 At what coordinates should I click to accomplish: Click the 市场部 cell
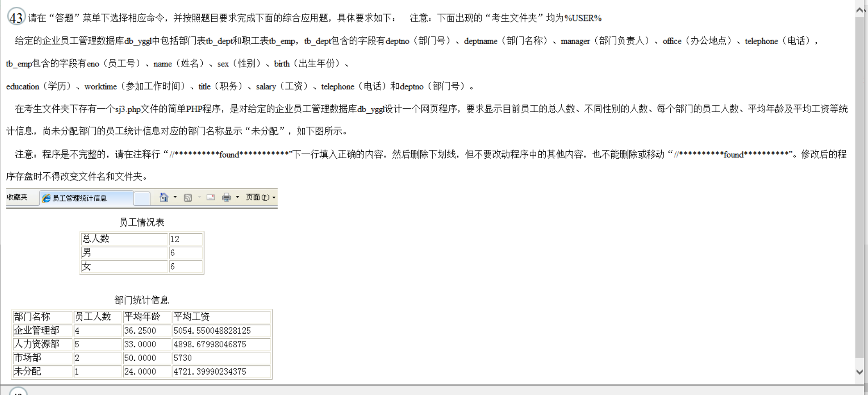(43, 358)
